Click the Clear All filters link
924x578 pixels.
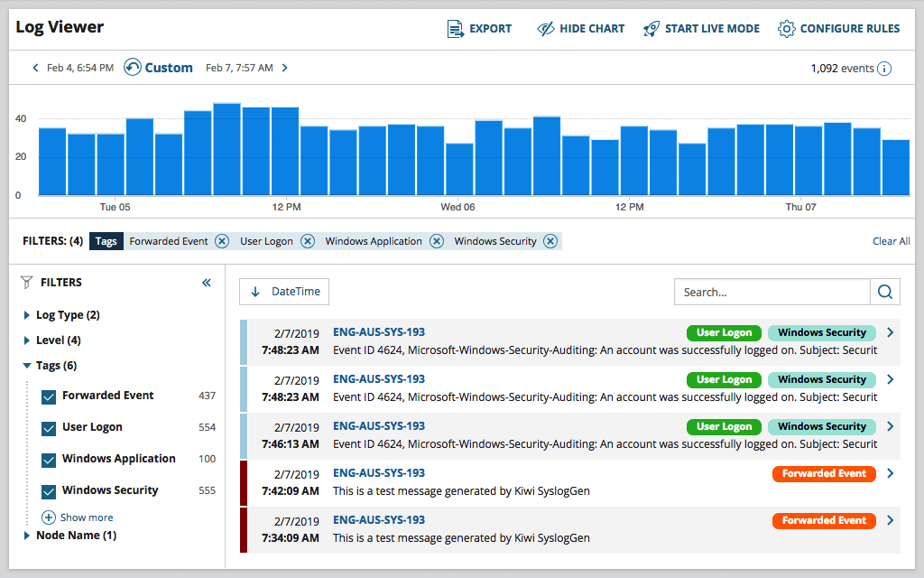coord(891,241)
